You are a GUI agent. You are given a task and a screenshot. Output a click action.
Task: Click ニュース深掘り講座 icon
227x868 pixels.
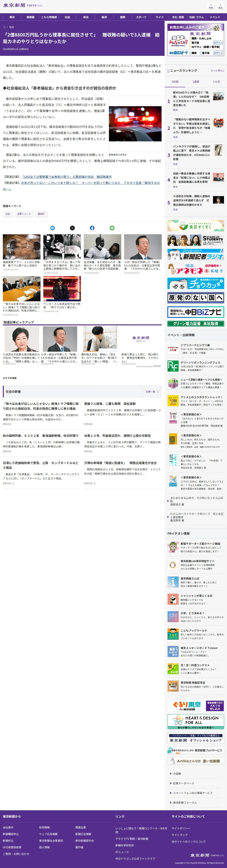tap(173, 383)
